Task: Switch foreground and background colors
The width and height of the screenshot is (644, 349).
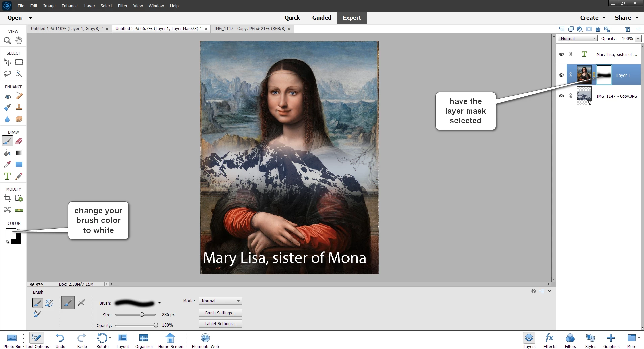Action: pos(19,230)
